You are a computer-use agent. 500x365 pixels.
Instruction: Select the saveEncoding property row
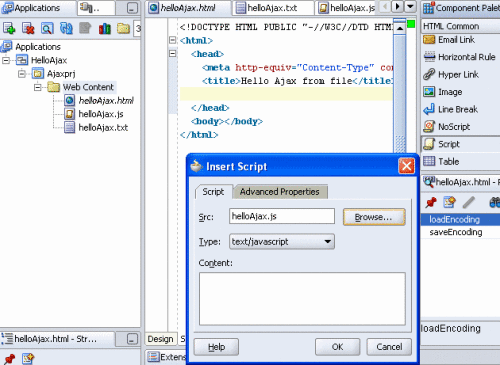pos(460,232)
